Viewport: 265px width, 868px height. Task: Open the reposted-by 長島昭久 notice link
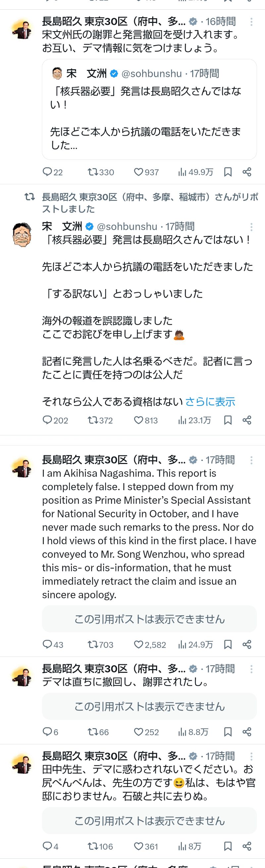150,203
